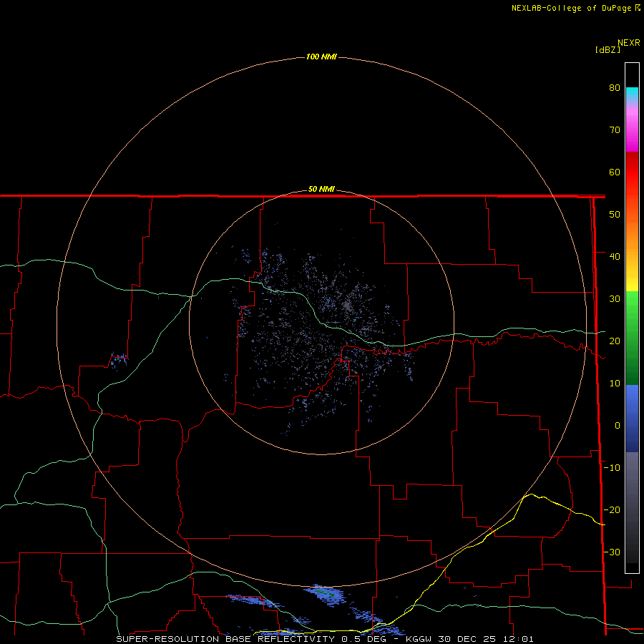This screenshot has width=644, height=644.
Task: Click the NEXLAB-College of DuPage watermark text
Action: [571, 8]
